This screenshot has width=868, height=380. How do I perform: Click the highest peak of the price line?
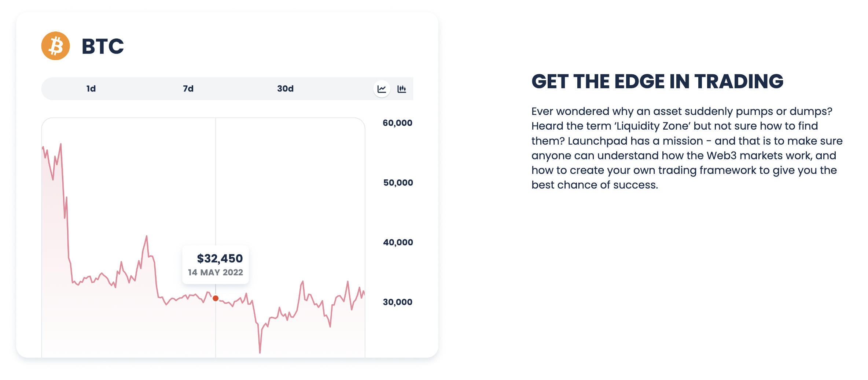(x=60, y=144)
